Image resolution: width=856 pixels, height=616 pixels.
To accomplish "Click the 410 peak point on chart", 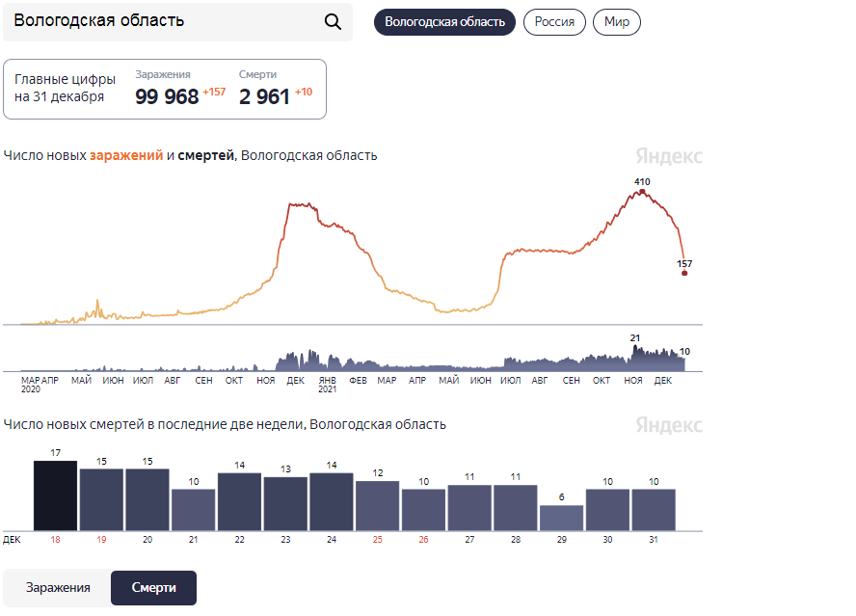I will (642, 191).
